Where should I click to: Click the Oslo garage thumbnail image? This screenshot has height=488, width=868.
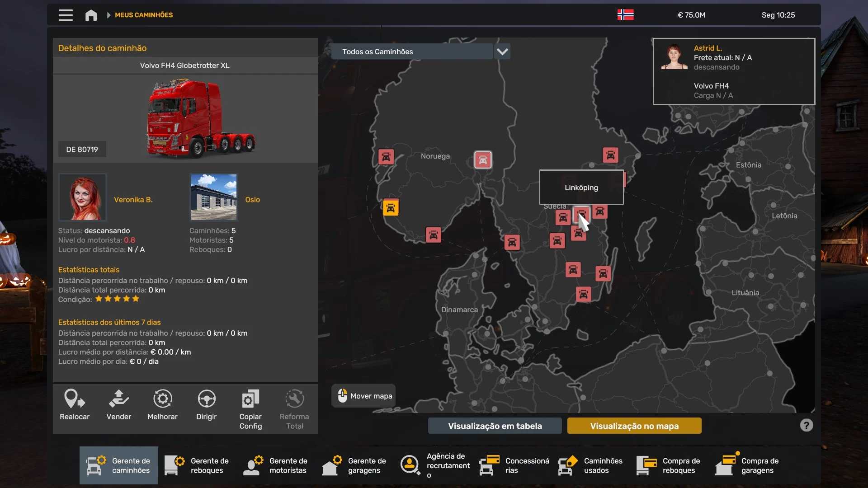tap(213, 197)
